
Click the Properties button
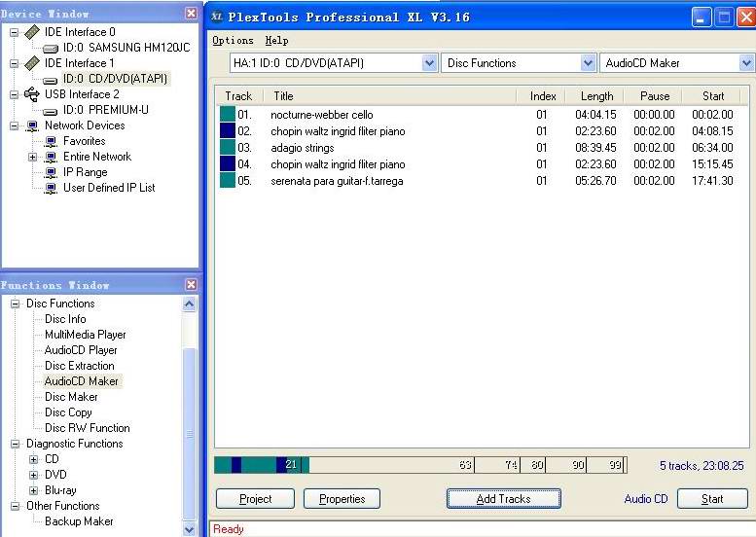342,498
